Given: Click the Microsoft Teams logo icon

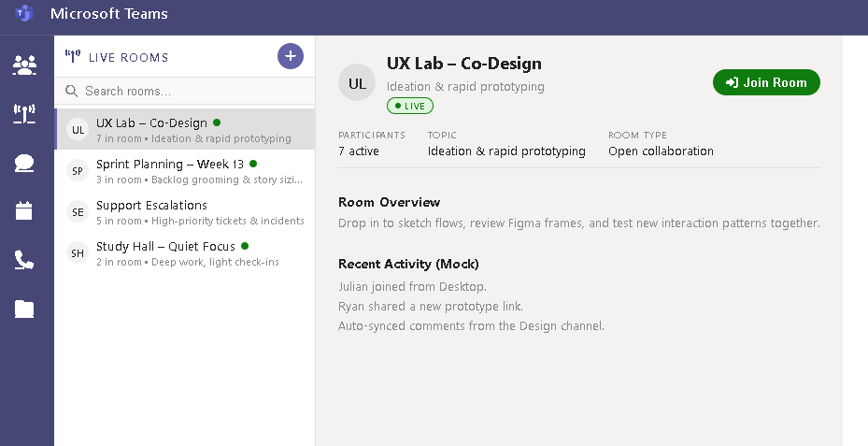Looking at the screenshot, I should tap(24, 14).
